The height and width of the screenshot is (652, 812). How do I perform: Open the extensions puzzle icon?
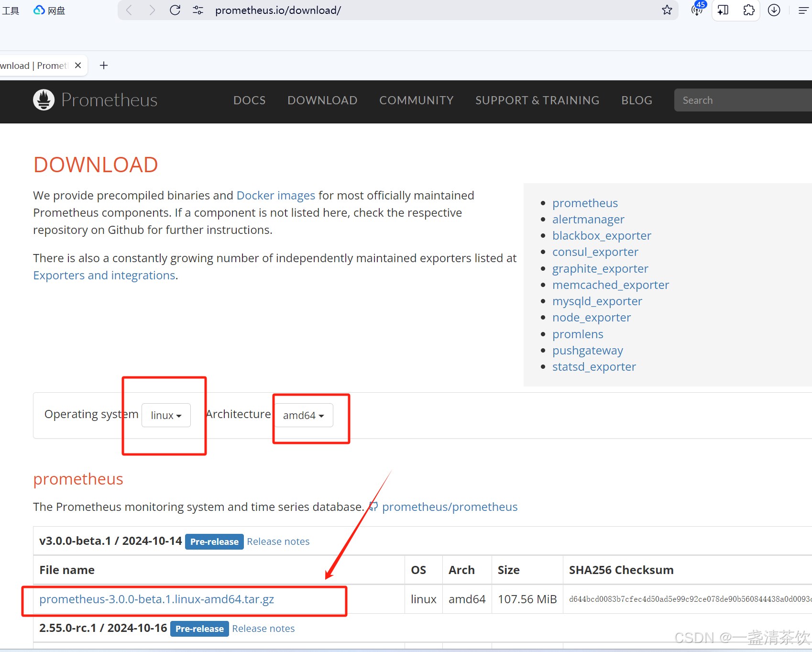tap(749, 10)
